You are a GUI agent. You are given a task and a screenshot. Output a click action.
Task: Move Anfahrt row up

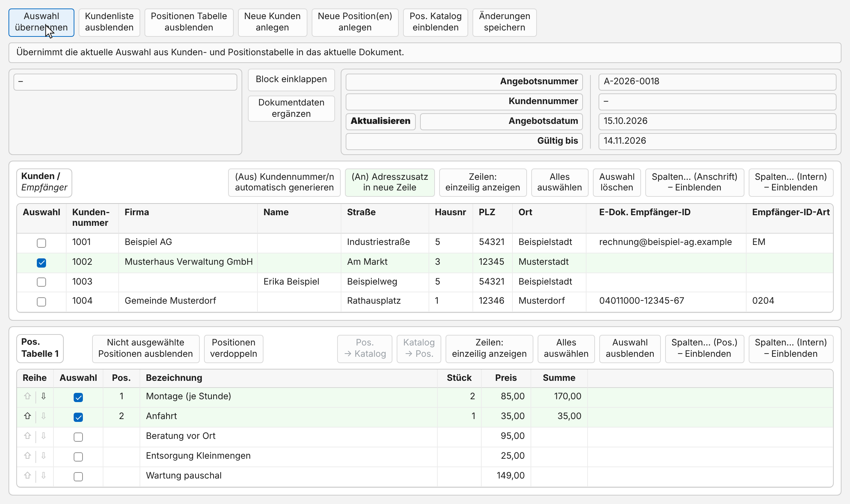(28, 416)
